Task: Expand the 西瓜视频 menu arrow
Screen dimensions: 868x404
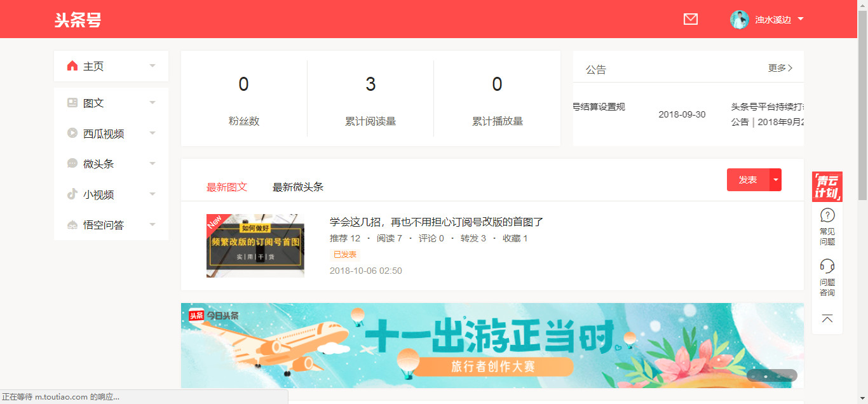Action: (153, 133)
